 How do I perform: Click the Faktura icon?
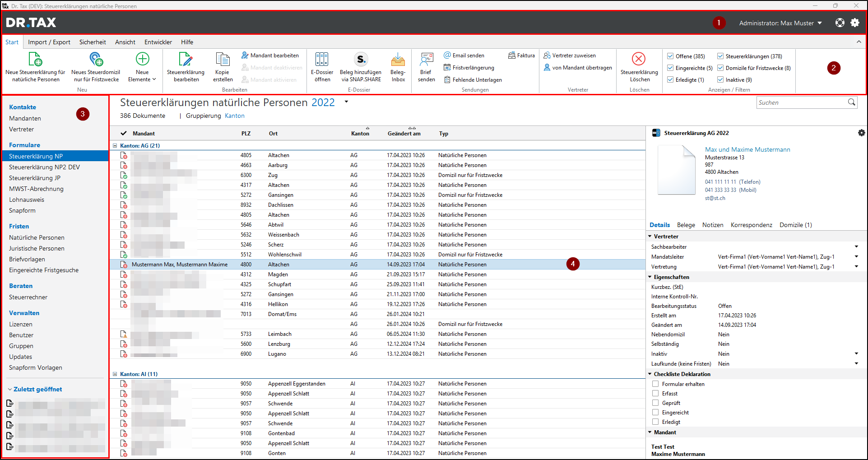512,56
